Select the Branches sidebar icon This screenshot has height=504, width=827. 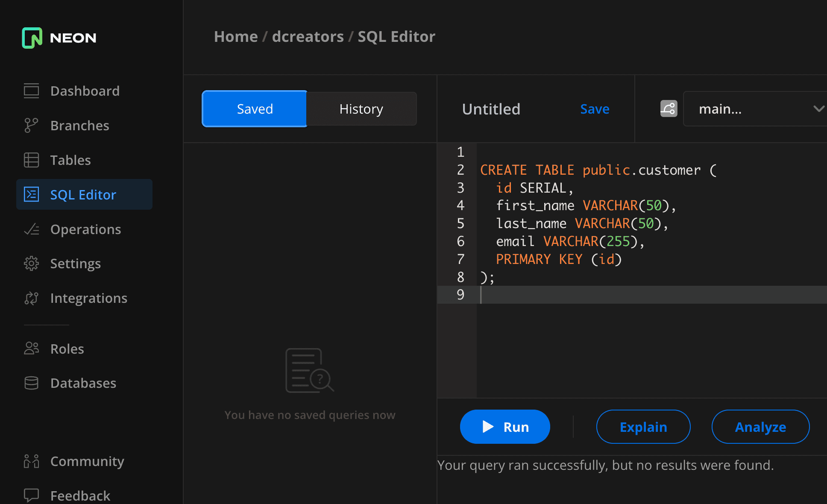click(x=31, y=125)
